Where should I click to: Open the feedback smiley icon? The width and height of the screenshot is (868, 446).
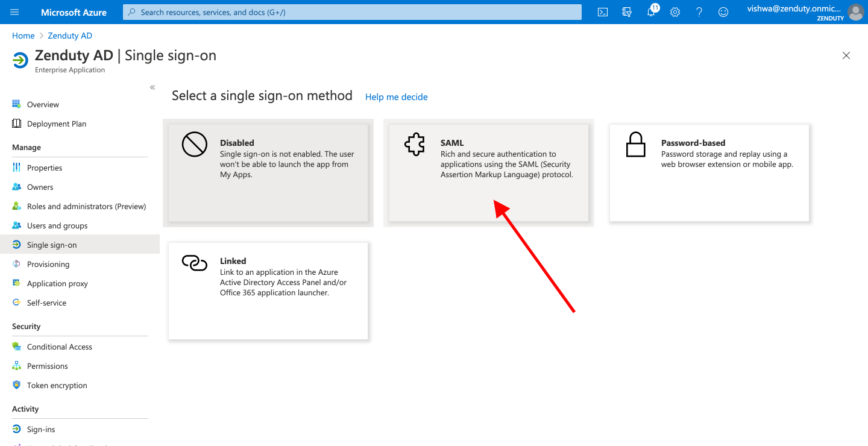[x=723, y=12]
